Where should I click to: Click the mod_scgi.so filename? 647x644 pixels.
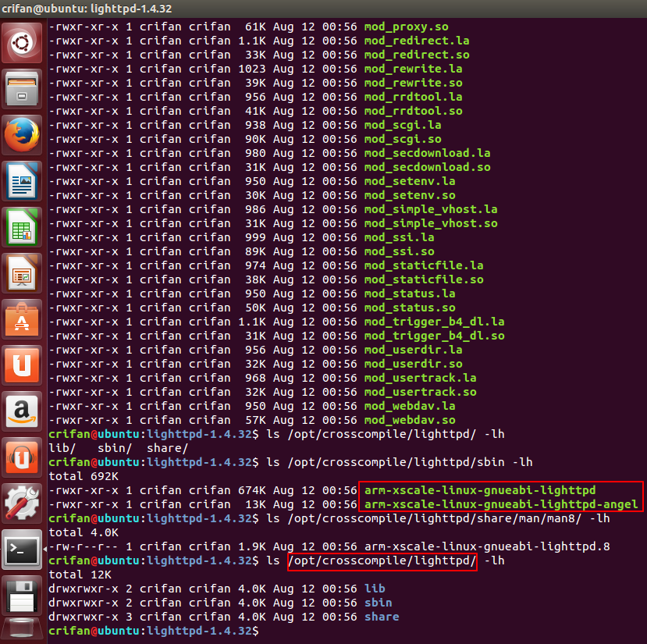(x=403, y=139)
